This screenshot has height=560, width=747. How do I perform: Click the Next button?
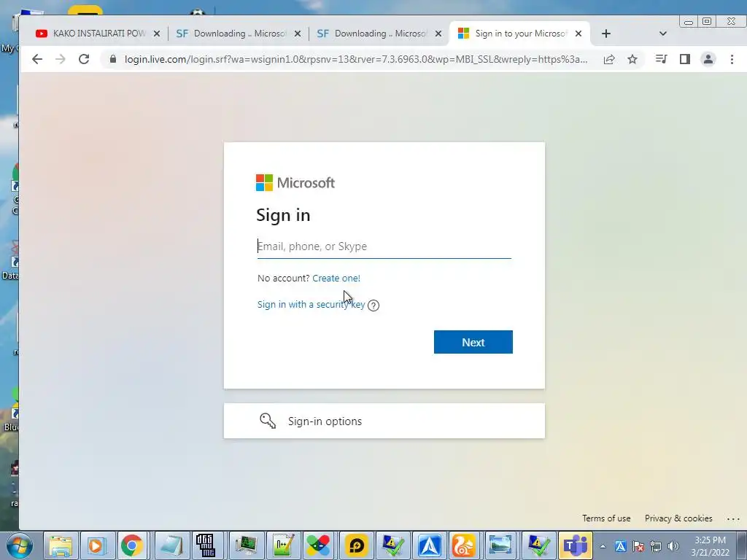[x=473, y=342]
